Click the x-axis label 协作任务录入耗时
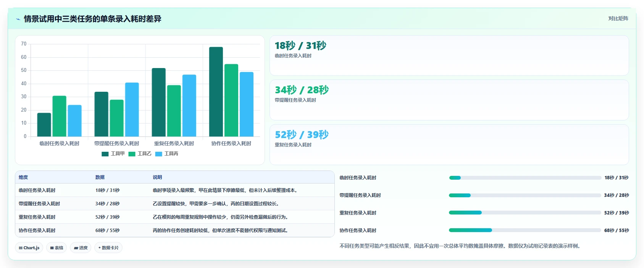The width and height of the screenshot is (644, 268). (231, 144)
